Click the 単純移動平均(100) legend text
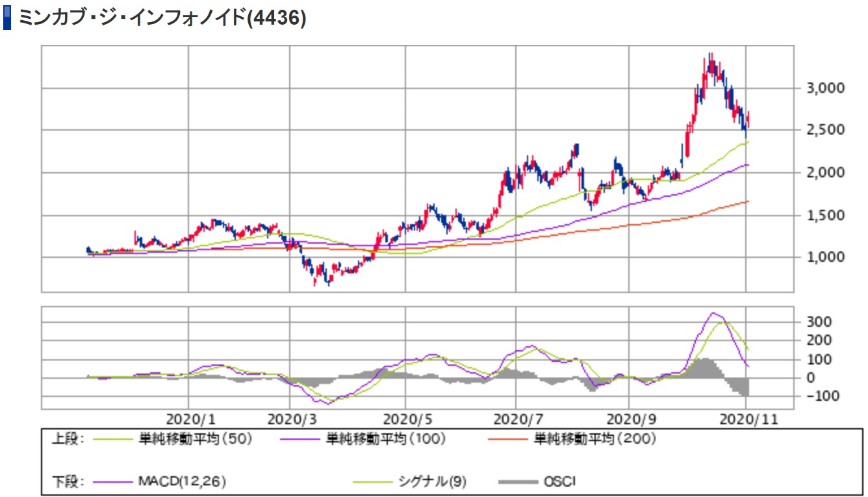This screenshot has height=497, width=868. [x=385, y=439]
